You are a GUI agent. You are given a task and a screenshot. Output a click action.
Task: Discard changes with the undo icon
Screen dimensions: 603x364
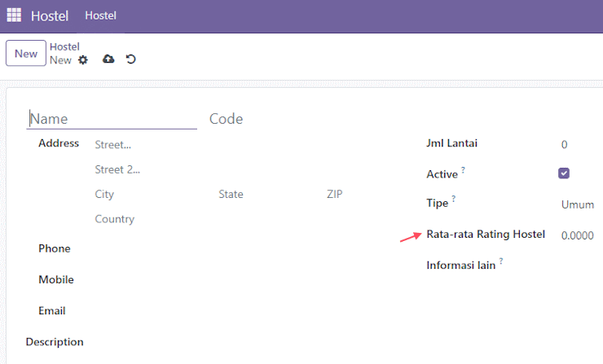point(130,59)
